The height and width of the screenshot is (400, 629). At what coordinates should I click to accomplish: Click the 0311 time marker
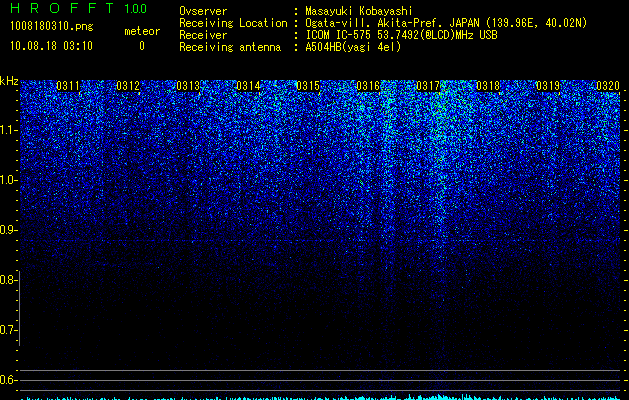(68, 86)
